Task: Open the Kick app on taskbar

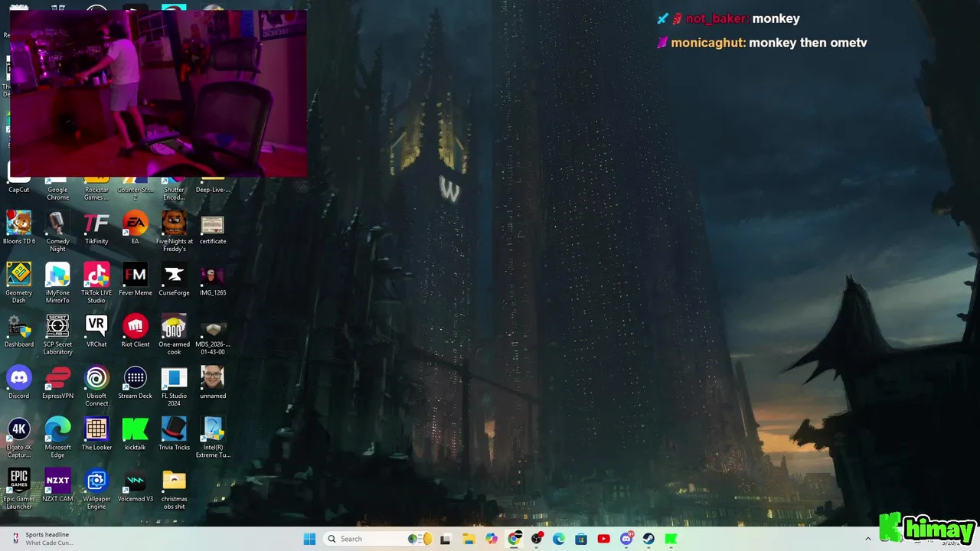Action: point(671,539)
